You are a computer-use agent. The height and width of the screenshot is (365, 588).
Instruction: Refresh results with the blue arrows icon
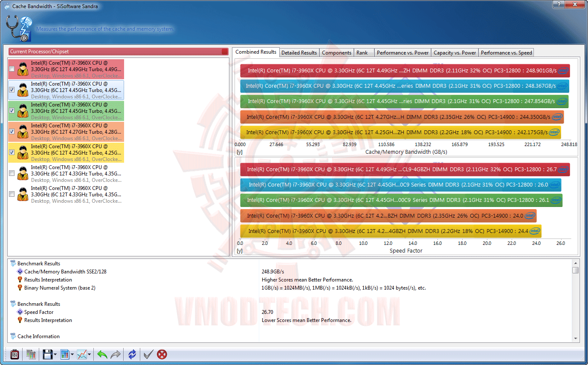(132, 354)
